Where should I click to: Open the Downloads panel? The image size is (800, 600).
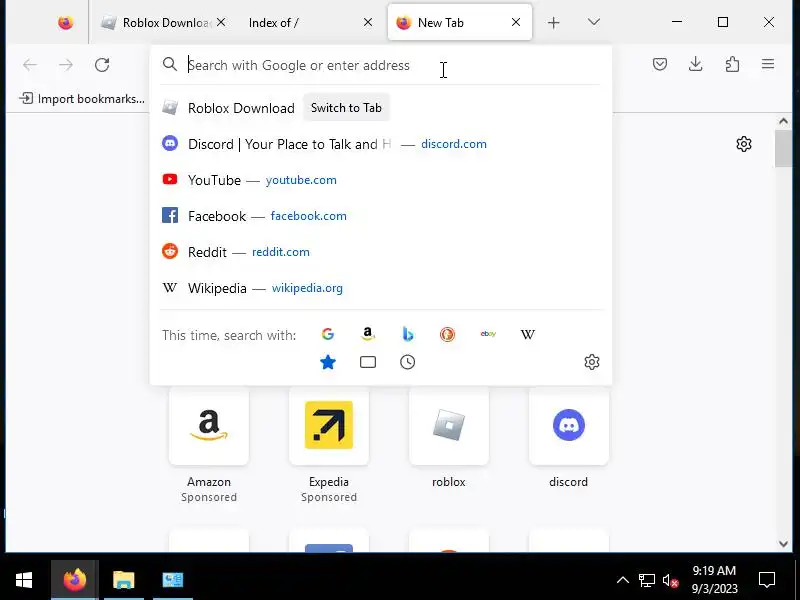pos(695,64)
